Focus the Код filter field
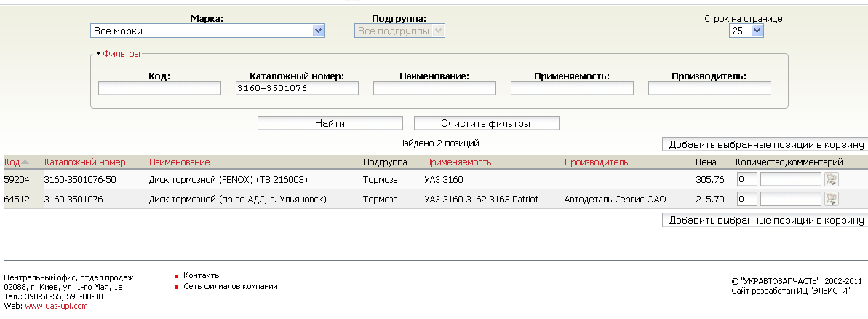This screenshot has height=319, width=868. pyautogui.click(x=159, y=88)
